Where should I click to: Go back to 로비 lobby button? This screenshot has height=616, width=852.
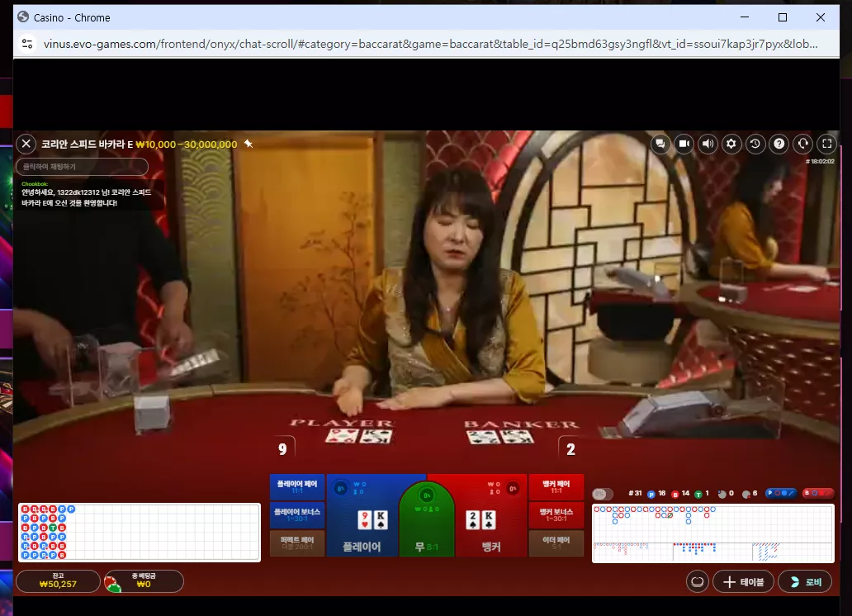805,582
